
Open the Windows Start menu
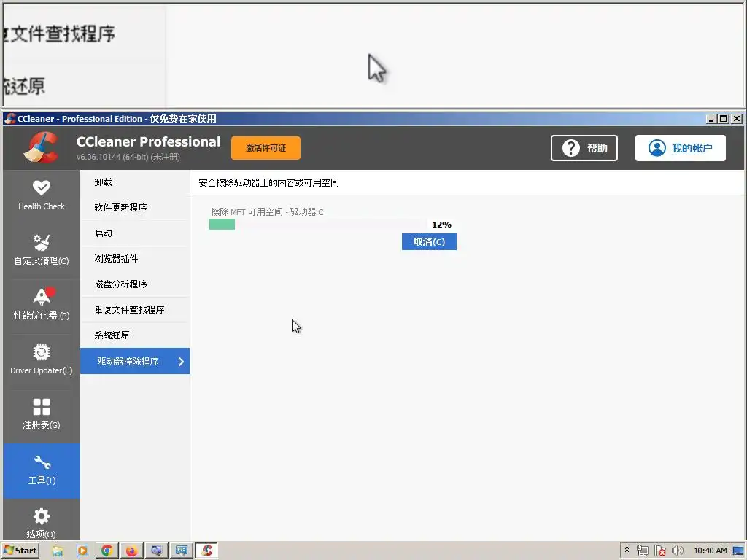[20, 551]
